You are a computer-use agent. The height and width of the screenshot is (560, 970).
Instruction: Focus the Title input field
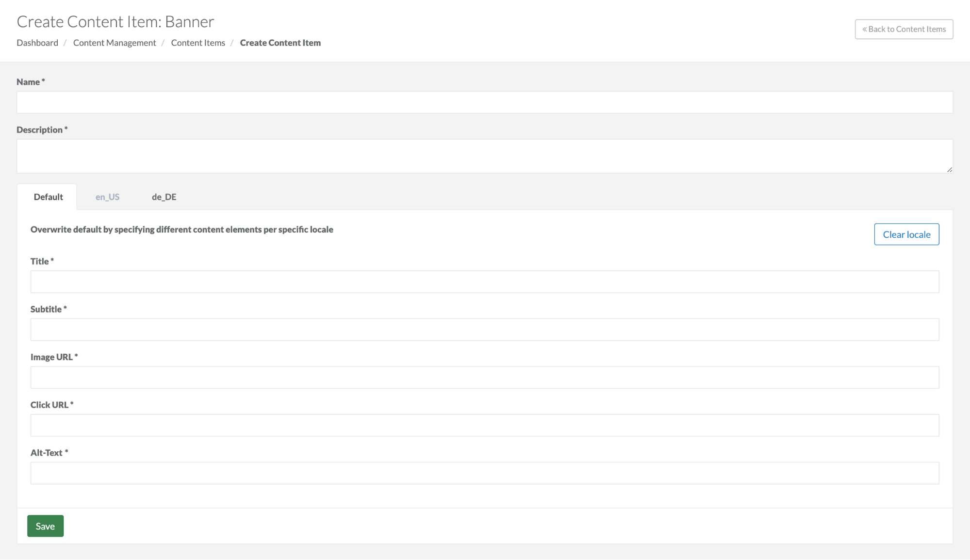click(x=485, y=281)
